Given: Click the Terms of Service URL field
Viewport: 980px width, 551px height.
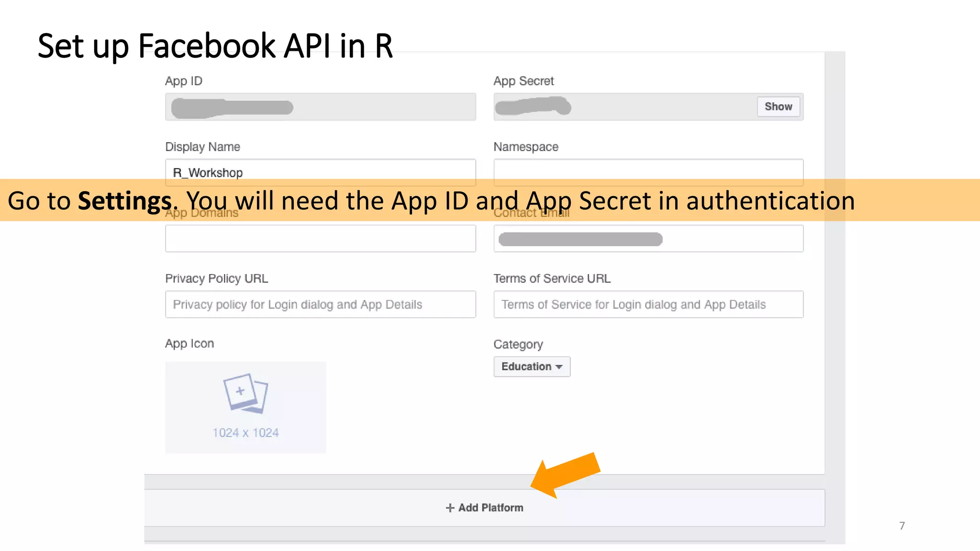Looking at the screenshot, I should pyautogui.click(x=648, y=304).
